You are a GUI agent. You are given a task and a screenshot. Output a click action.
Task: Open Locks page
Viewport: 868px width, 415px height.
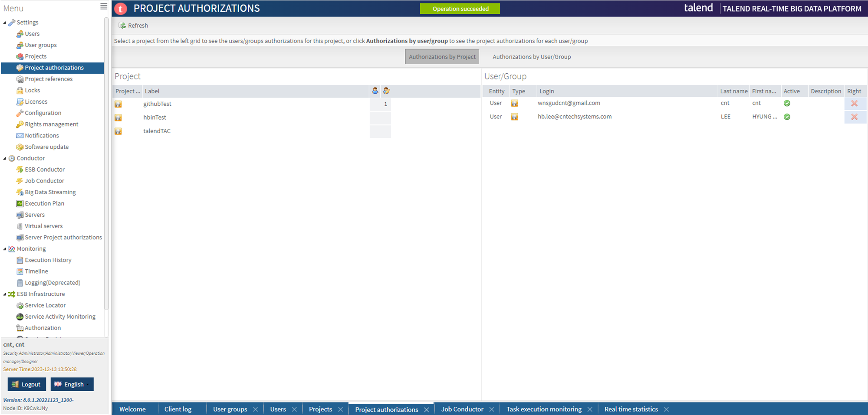(x=33, y=90)
